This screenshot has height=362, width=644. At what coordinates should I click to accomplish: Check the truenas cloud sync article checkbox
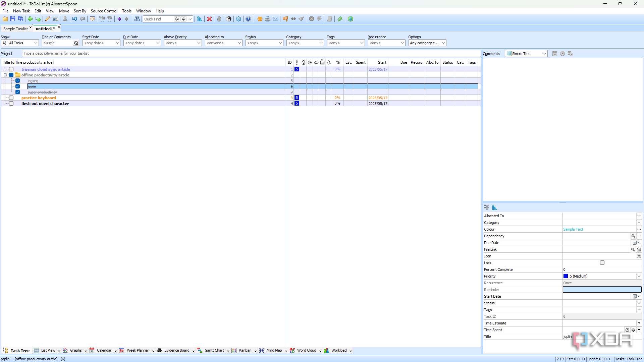(11, 69)
